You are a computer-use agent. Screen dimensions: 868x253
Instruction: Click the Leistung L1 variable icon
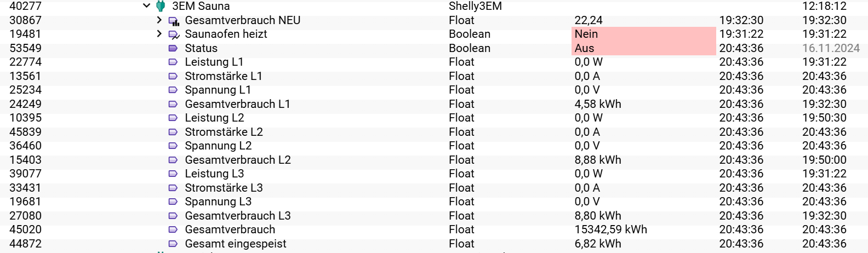pos(173,62)
